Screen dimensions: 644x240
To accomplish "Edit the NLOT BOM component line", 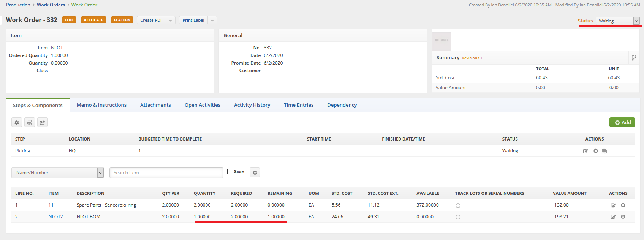I will pos(613,217).
